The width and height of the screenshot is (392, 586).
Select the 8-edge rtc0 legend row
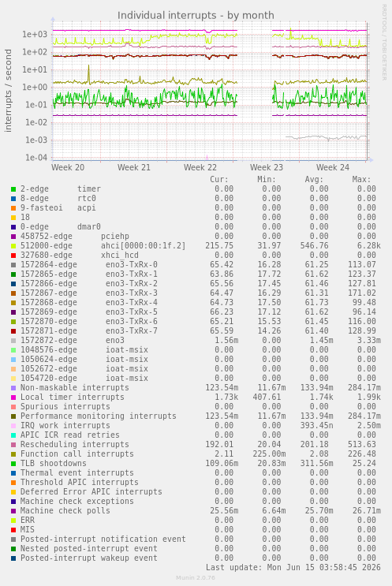[193, 199]
